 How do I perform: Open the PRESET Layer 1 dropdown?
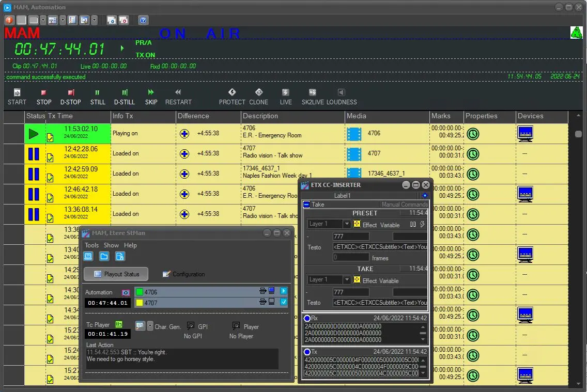pyautogui.click(x=347, y=224)
